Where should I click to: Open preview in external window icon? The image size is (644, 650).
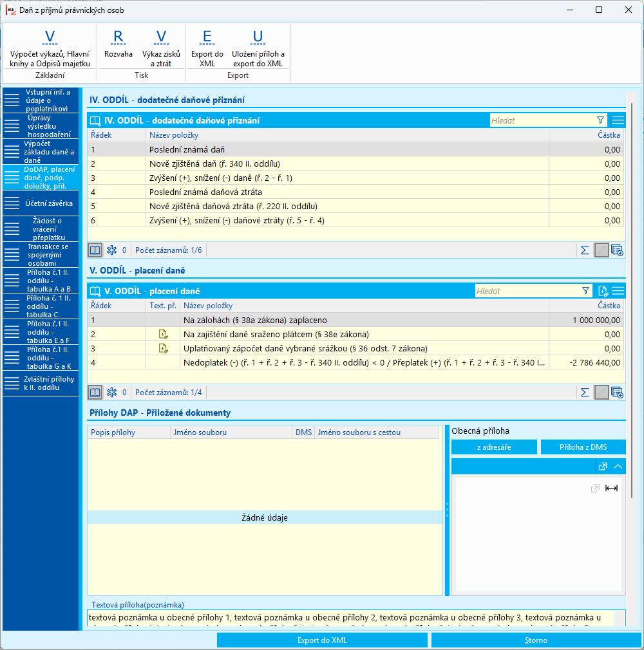pyautogui.click(x=603, y=467)
